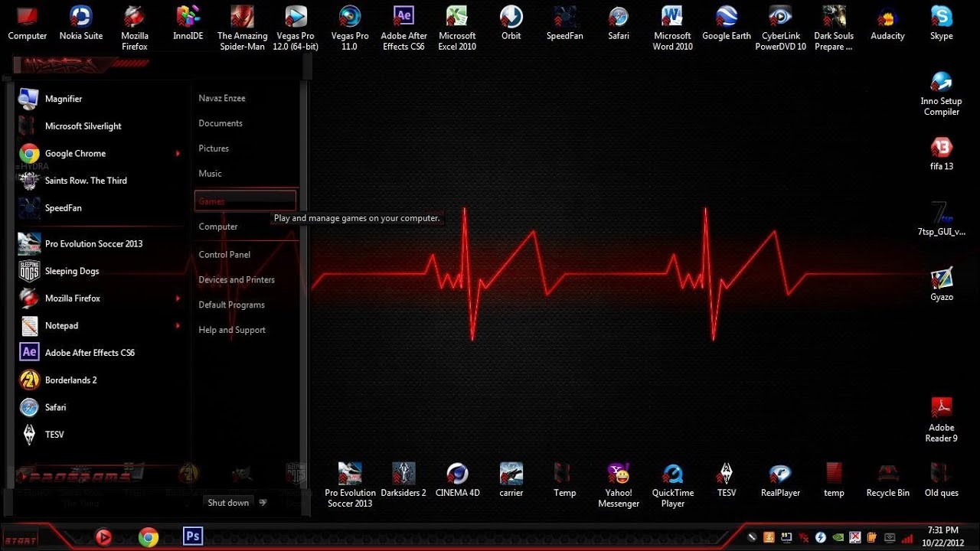Image resolution: width=980 pixels, height=551 pixels.
Task: Open QuickTime Player desktop icon
Action: 672,485
